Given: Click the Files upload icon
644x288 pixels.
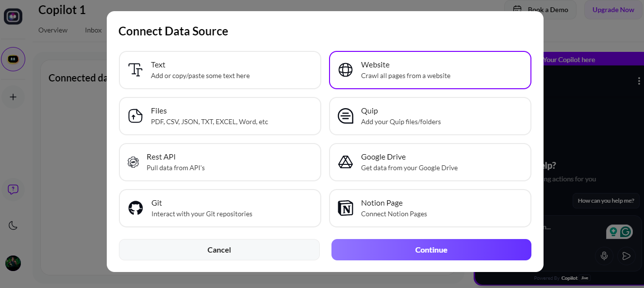Looking at the screenshot, I should click(135, 116).
